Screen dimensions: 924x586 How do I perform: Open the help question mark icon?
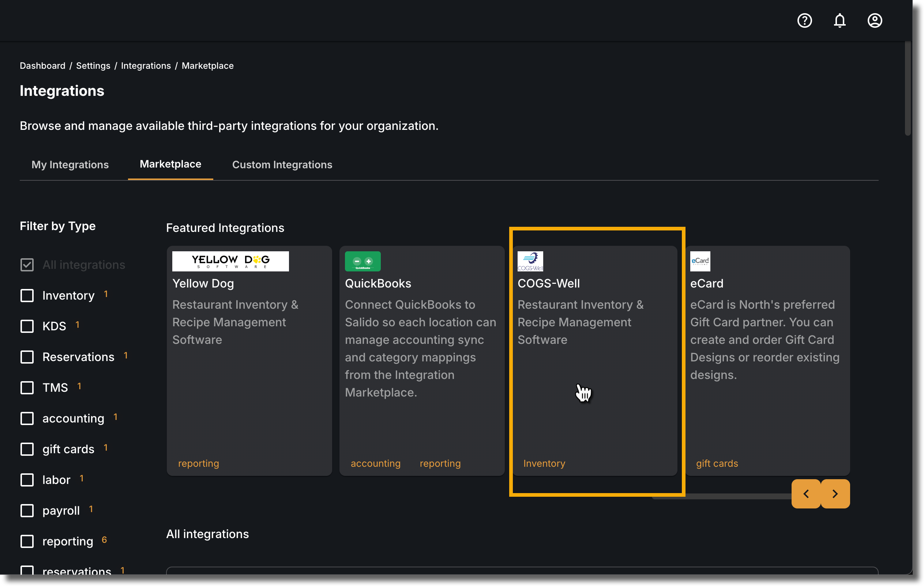click(804, 20)
